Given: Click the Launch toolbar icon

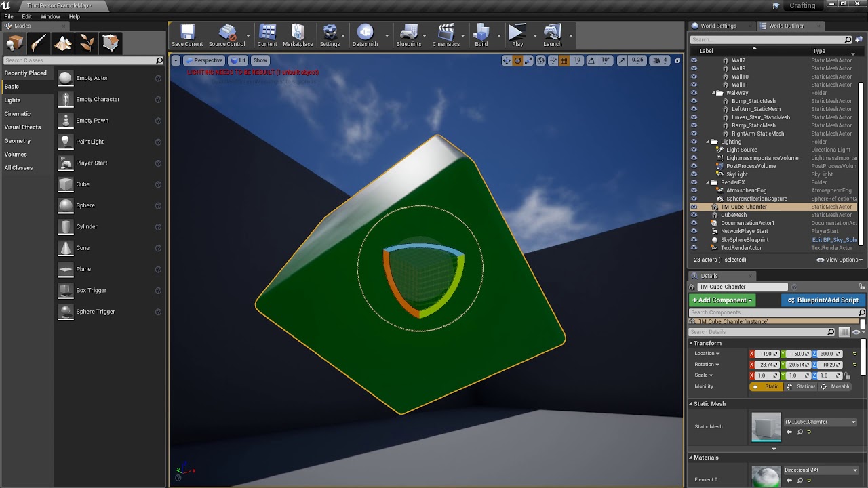Looking at the screenshot, I should point(552,36).
